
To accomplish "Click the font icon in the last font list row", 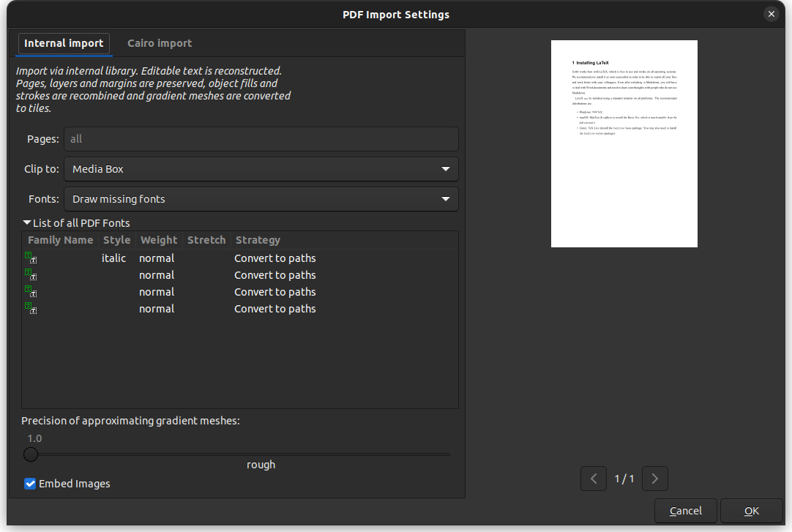I will pos(31,308).
